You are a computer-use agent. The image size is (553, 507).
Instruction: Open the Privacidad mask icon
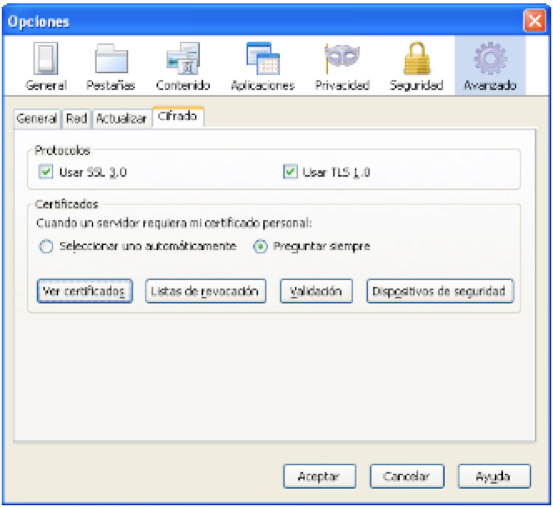click(342, 59)
